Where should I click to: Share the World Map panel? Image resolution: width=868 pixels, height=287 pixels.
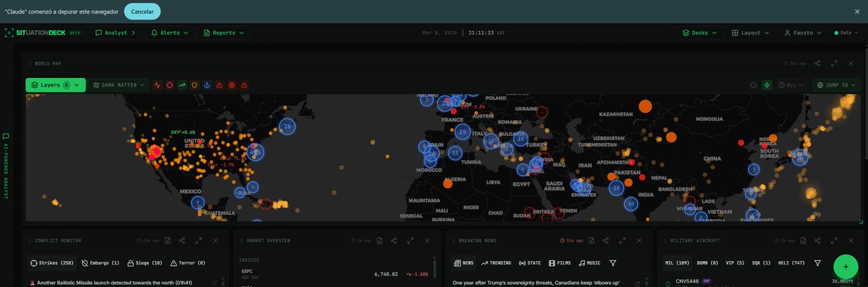(817, 64)
